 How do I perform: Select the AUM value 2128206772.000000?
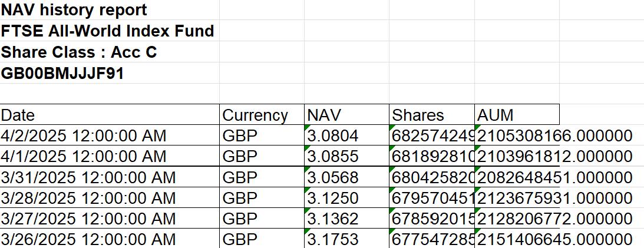517,219
